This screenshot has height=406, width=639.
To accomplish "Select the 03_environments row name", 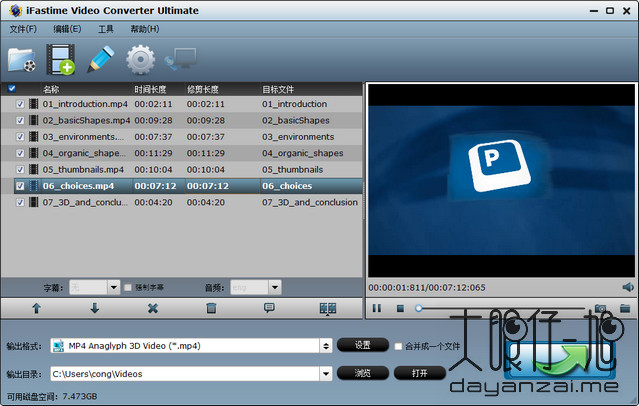I will point(83,137).
